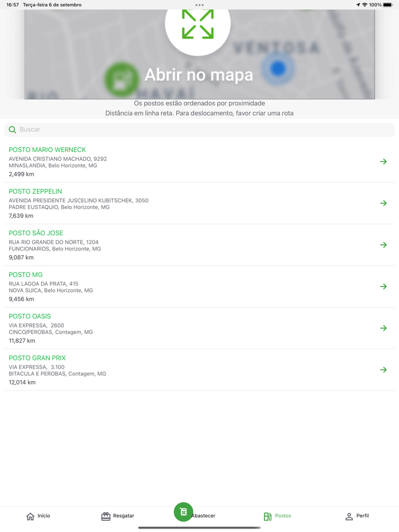
Task: Select the Postos tab label
Action: [x=283, y=515]
